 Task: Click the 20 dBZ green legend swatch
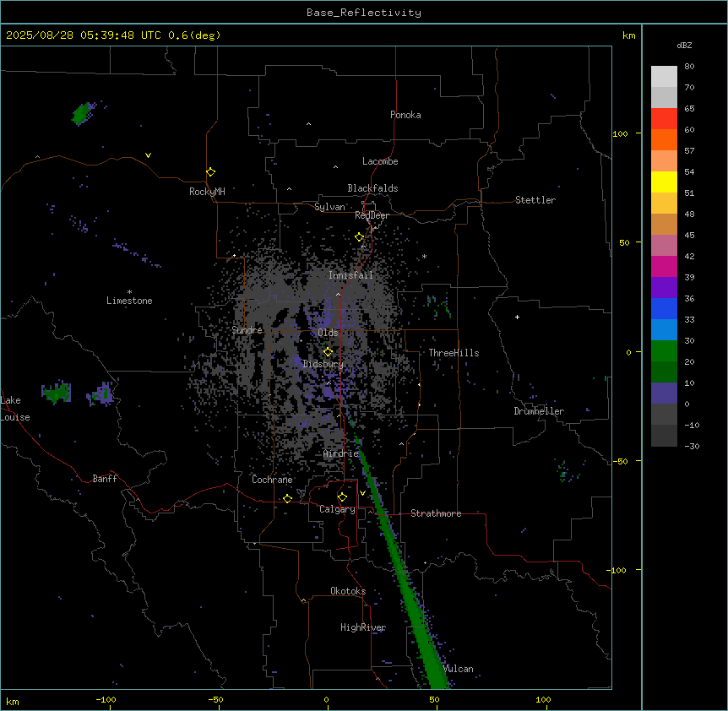(x=664, y=372)
